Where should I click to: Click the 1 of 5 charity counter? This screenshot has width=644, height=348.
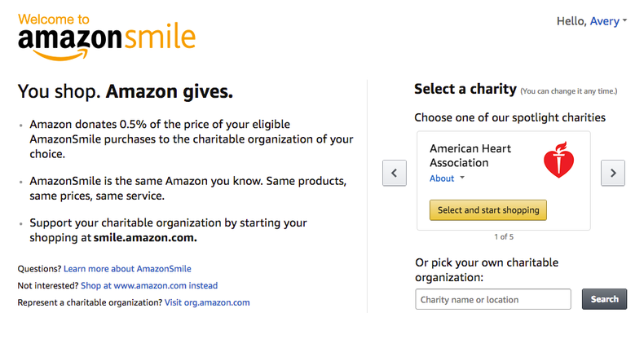tap(504, 237)
